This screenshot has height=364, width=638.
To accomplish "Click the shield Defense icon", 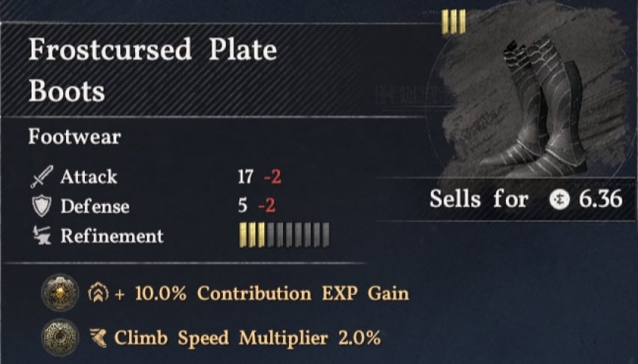I will 41,206.
